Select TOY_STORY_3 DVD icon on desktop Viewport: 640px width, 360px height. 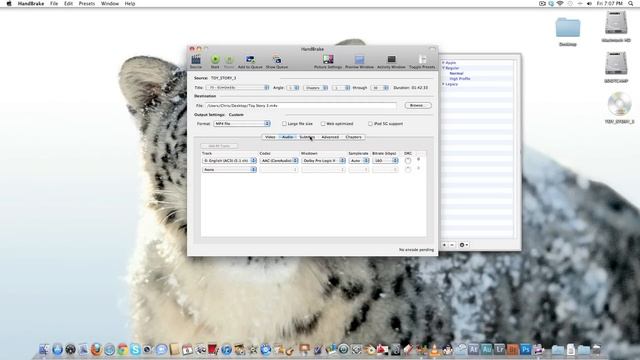(619, 108)
